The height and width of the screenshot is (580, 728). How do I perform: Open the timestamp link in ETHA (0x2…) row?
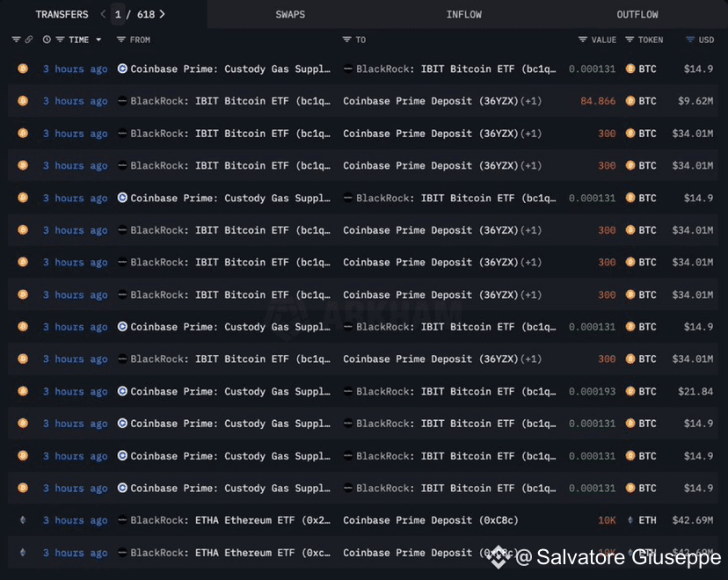76,520
